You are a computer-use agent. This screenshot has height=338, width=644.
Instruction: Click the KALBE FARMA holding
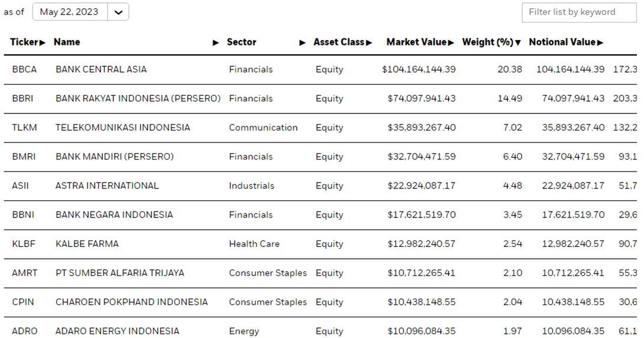[x=87, y=244]
